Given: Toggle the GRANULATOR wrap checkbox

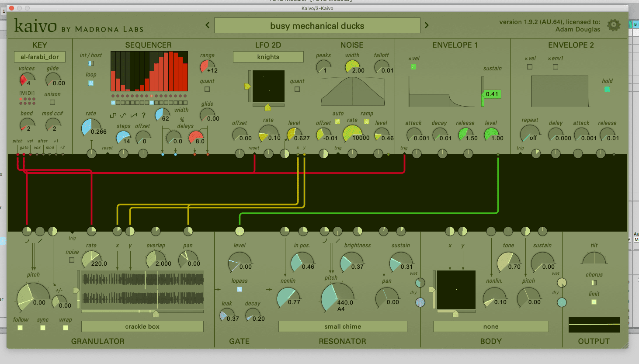Looking at the screenshot, I should pyautogui.click(x=66, y=327).
